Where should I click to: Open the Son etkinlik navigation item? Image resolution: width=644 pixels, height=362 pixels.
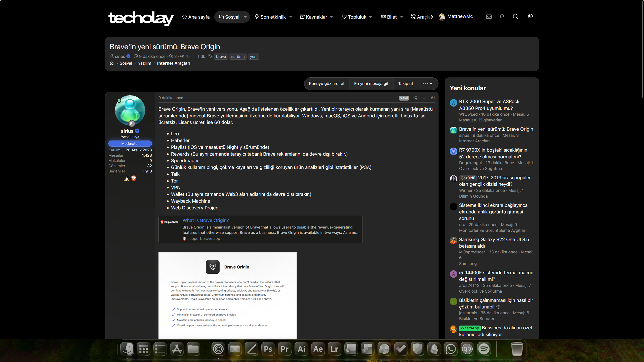pyautogui.click(x=270, y=17)
